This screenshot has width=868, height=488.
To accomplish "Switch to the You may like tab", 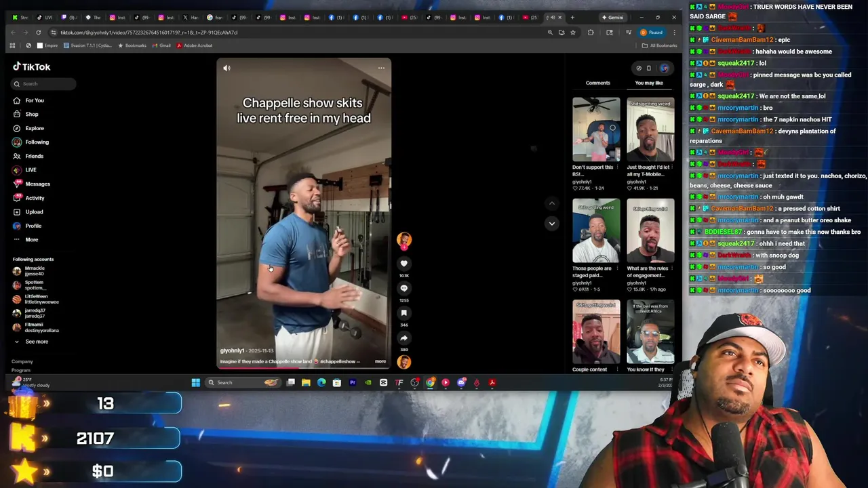I will [649, 83].
